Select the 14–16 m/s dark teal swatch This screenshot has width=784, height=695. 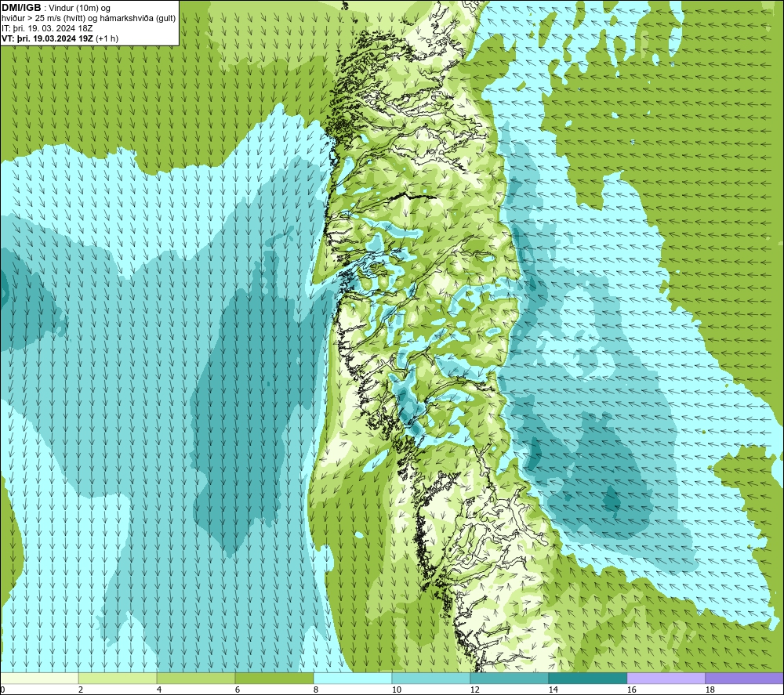(587, 678)
